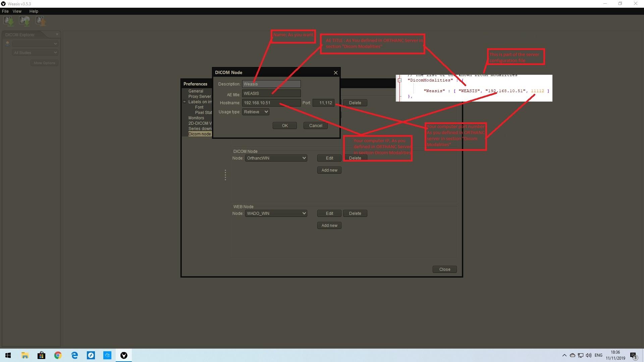Select Font in Preferences tree
The image size is (644, 362).
[x=199, y=107]
